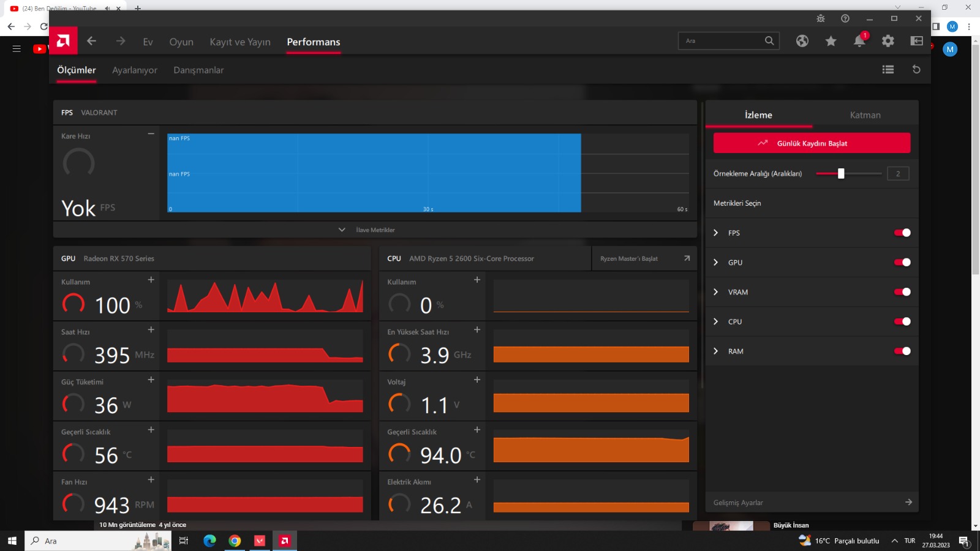The image size is (980, 551).
Task: Select the Ölçümler sub-tab
Action: [77, 70]
